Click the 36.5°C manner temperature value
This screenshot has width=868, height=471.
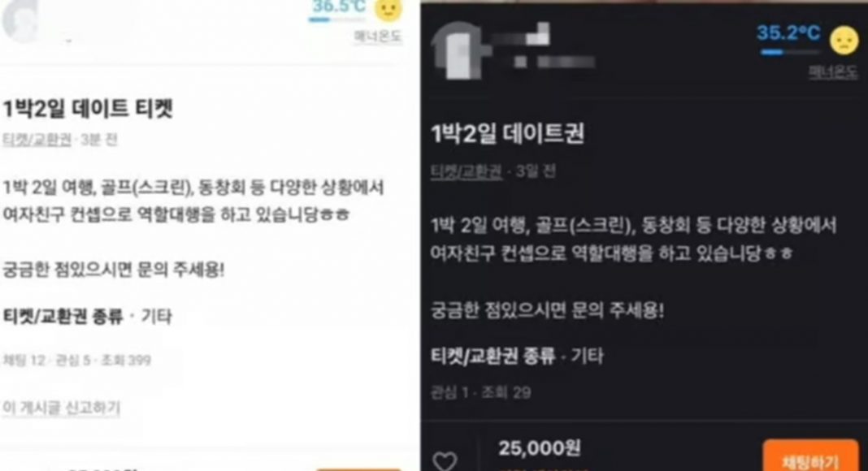click(338, 6)
